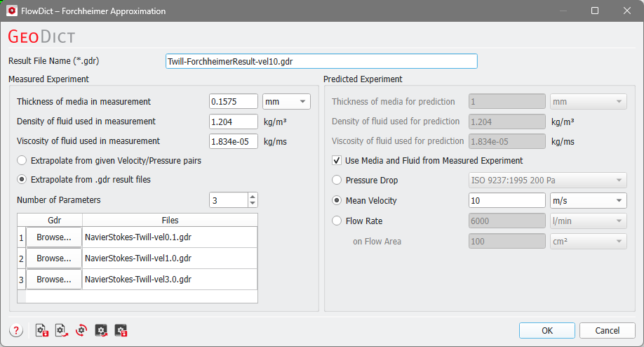The height and width of the screenshot is (347, 644).
Task: Click row number 3 in the table
Action: pyautogui.click(x=21, y=280)
